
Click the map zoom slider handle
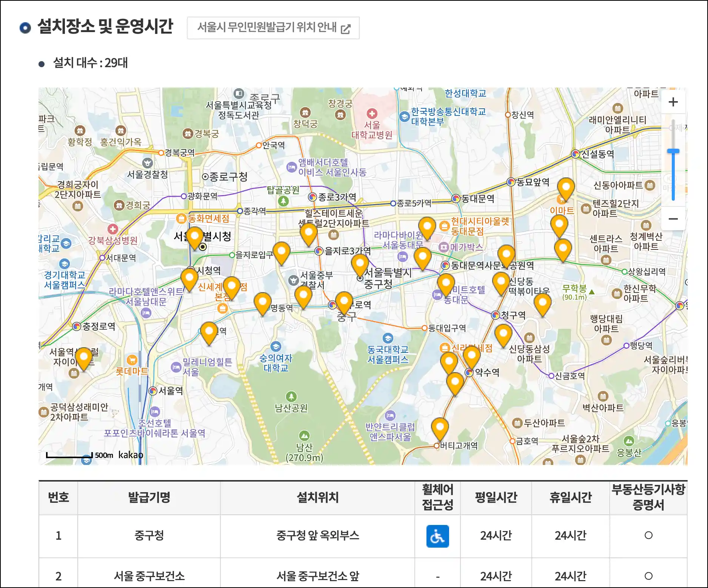coord(673,151)
